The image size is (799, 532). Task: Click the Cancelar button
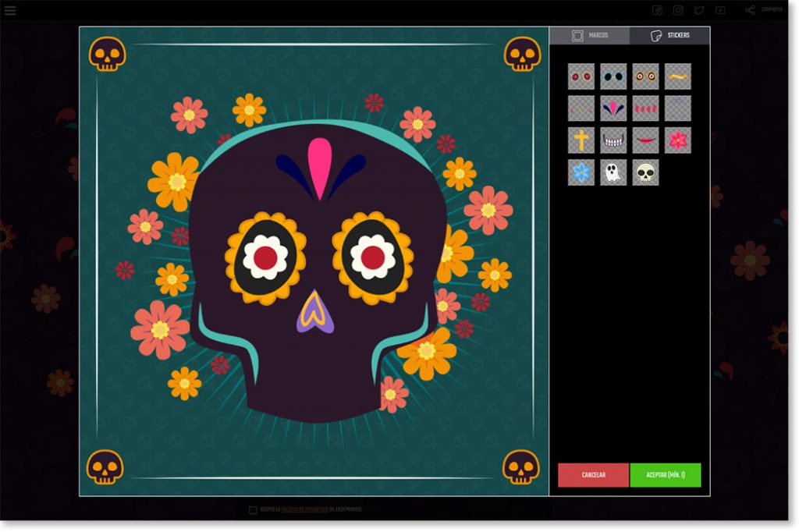(594, 474)
